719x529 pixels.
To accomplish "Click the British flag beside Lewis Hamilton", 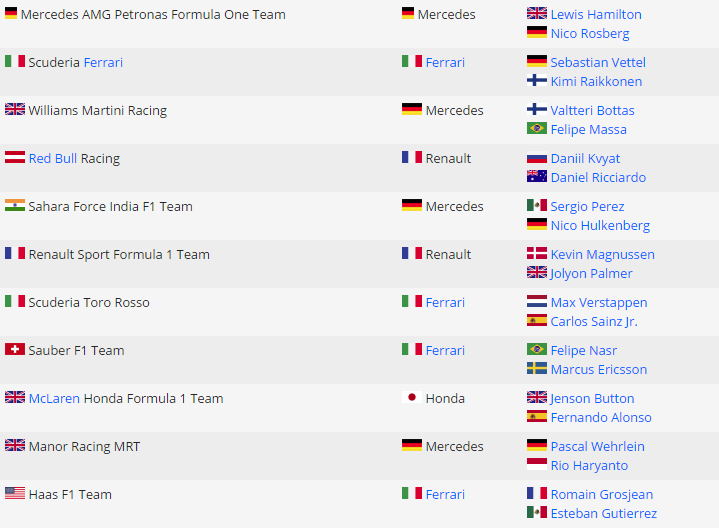I will pyautogui.click(x=536, y=14).
